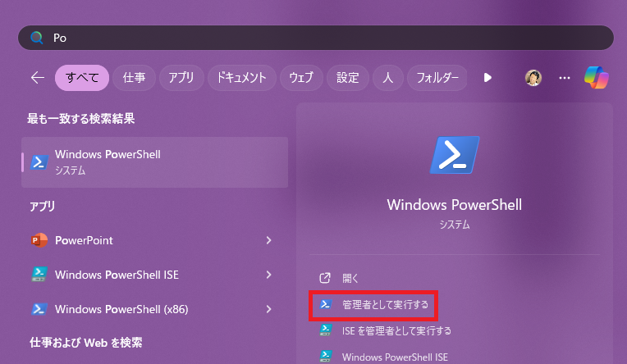
Task: Click the icon beside preview Windows PowerShell ISE
Action: (x=326, y=357)
